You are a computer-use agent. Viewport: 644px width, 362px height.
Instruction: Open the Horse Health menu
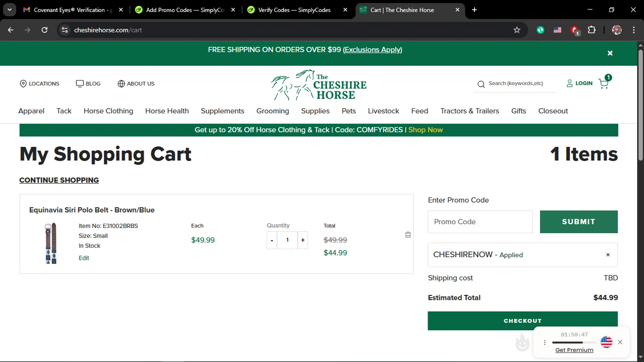point(167,111)
